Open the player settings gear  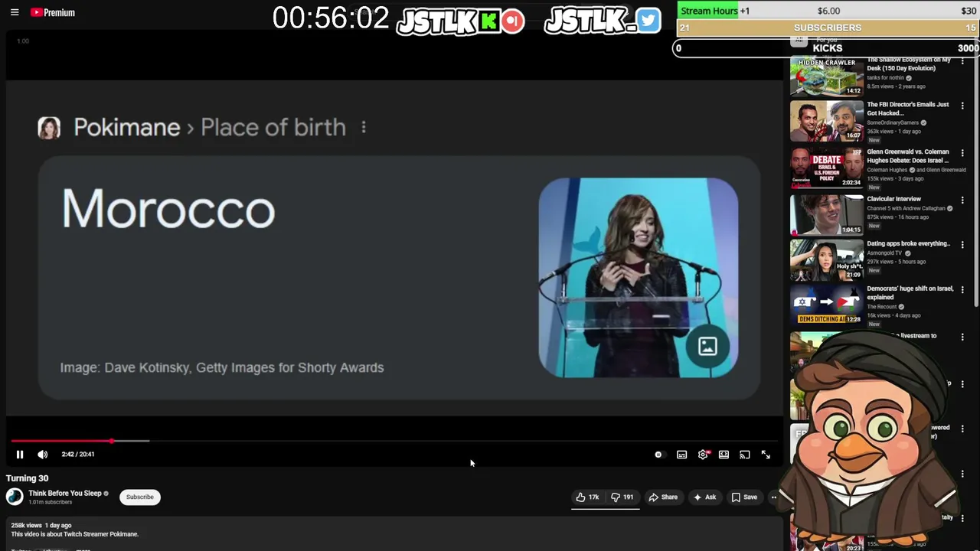[x=703, y=455]
